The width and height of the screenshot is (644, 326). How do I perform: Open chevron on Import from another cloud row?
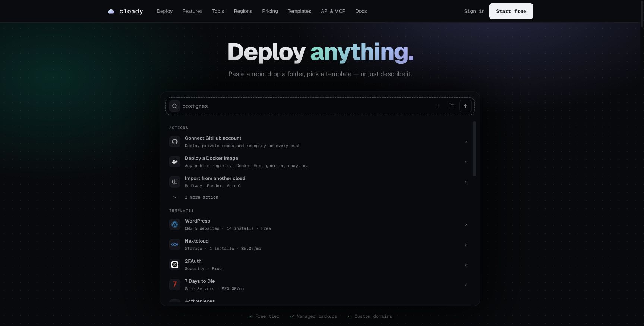click(x=466, y=182)
